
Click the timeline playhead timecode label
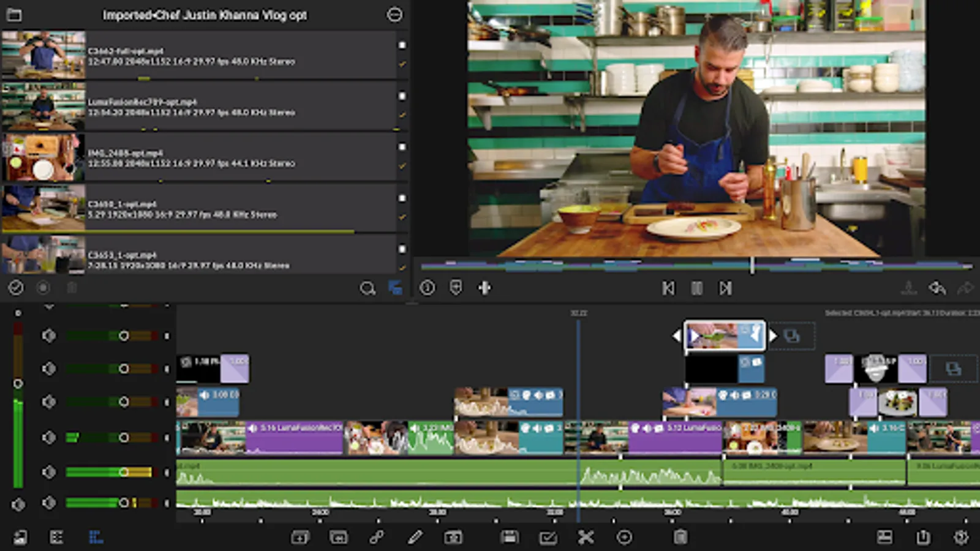tap(579, 313)
